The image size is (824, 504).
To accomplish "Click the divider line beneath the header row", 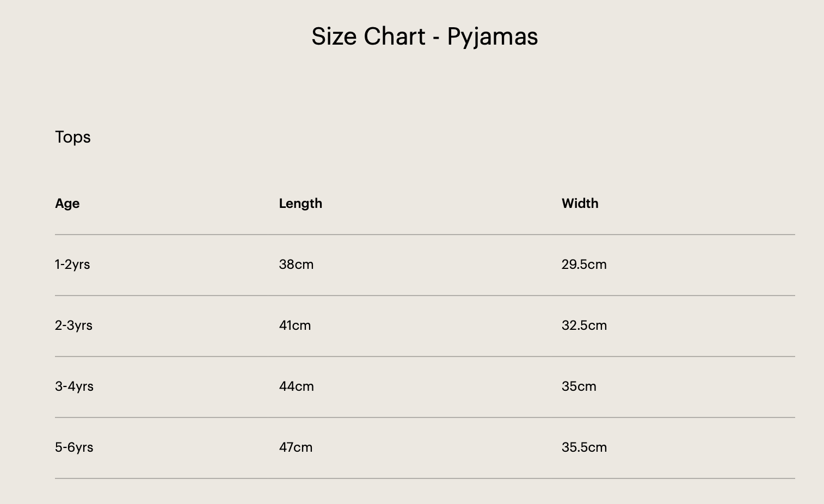I will coord(425,235).
